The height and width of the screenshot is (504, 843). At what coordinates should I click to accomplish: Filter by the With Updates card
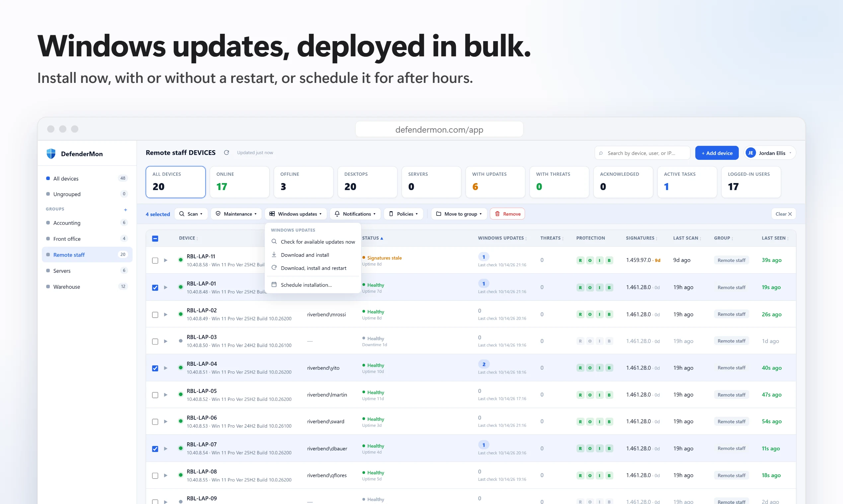495,182
